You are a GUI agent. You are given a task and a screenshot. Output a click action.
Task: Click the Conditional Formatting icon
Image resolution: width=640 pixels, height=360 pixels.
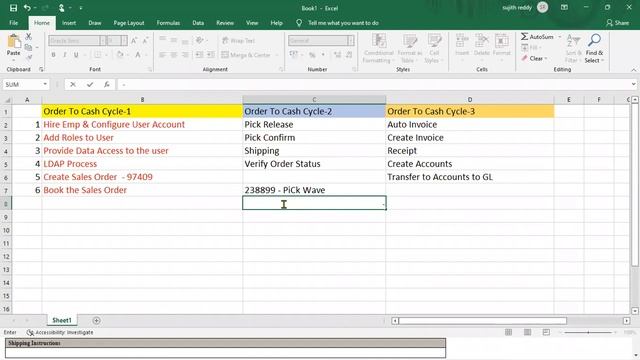tap(379, 41)
